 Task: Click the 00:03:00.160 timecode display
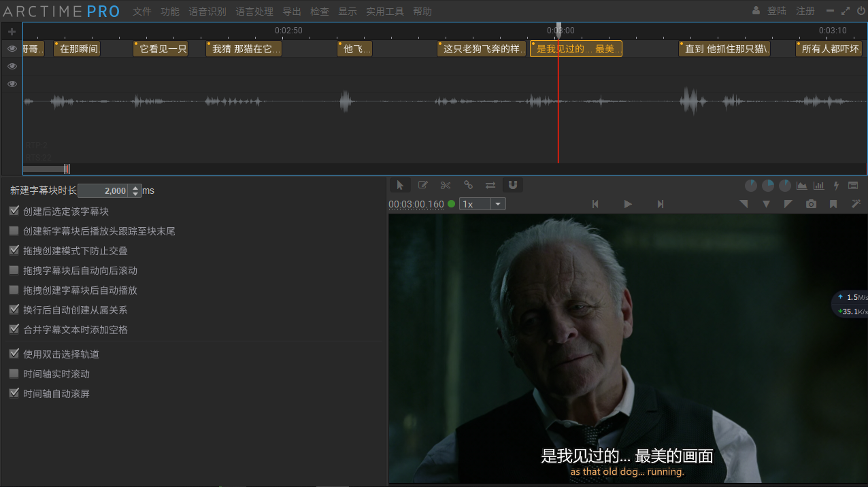tap(416, 204)
